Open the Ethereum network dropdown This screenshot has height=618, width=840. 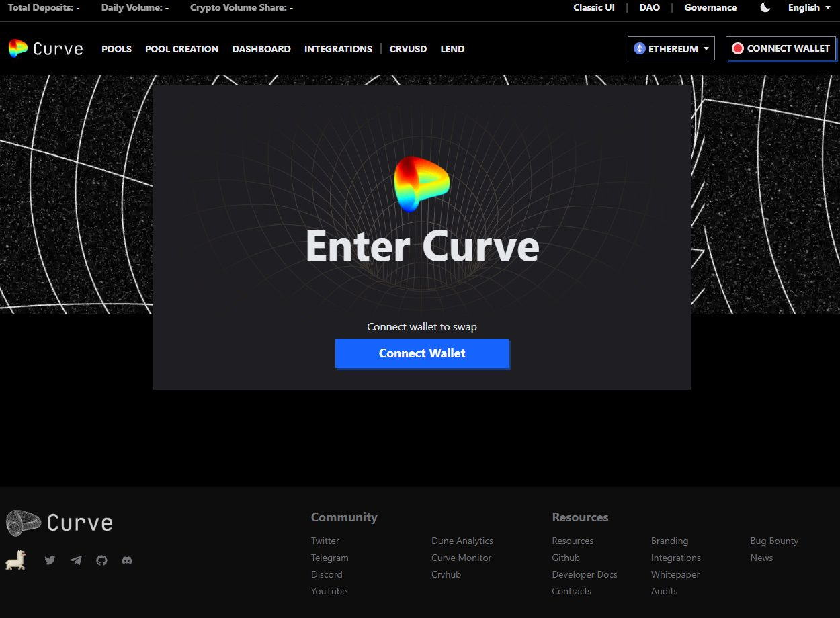coord(671,48)
